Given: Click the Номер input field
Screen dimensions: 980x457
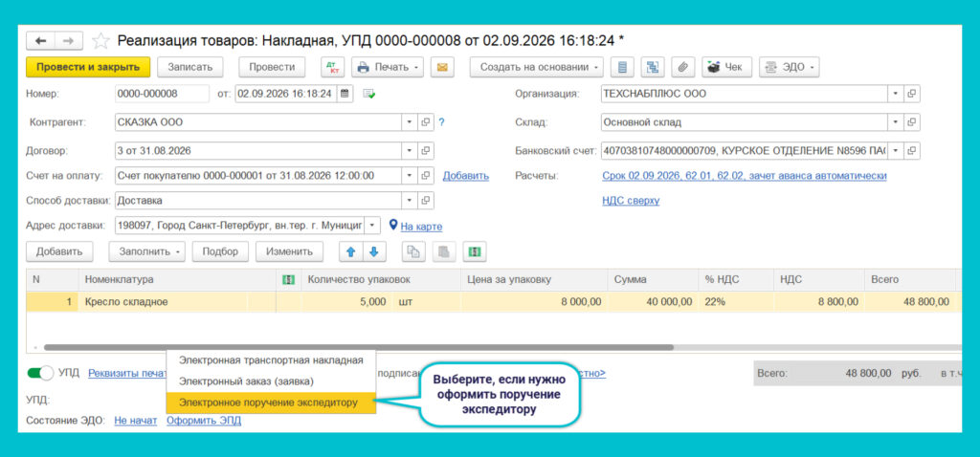Looking at the screenshot, I should coord(163,94).
